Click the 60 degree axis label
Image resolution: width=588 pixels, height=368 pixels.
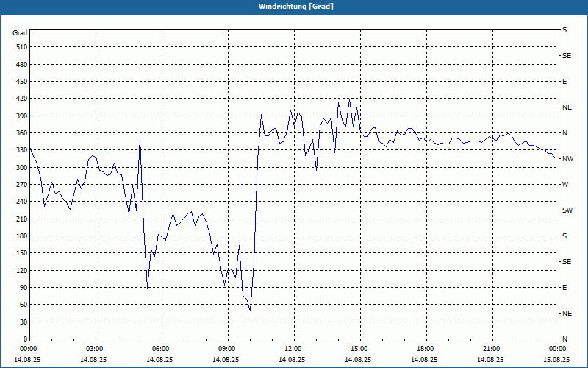point(24,305)
